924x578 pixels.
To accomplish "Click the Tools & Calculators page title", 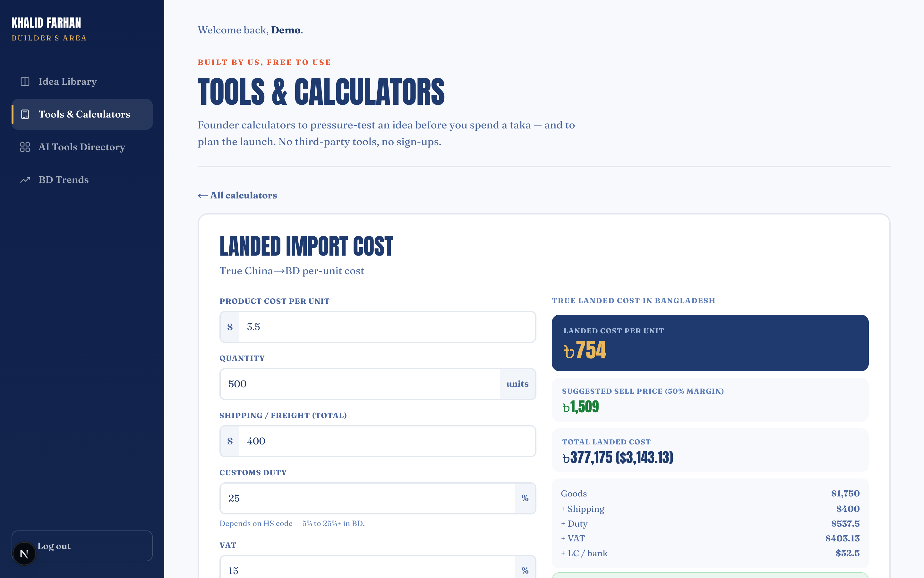I will coord(321,92).
